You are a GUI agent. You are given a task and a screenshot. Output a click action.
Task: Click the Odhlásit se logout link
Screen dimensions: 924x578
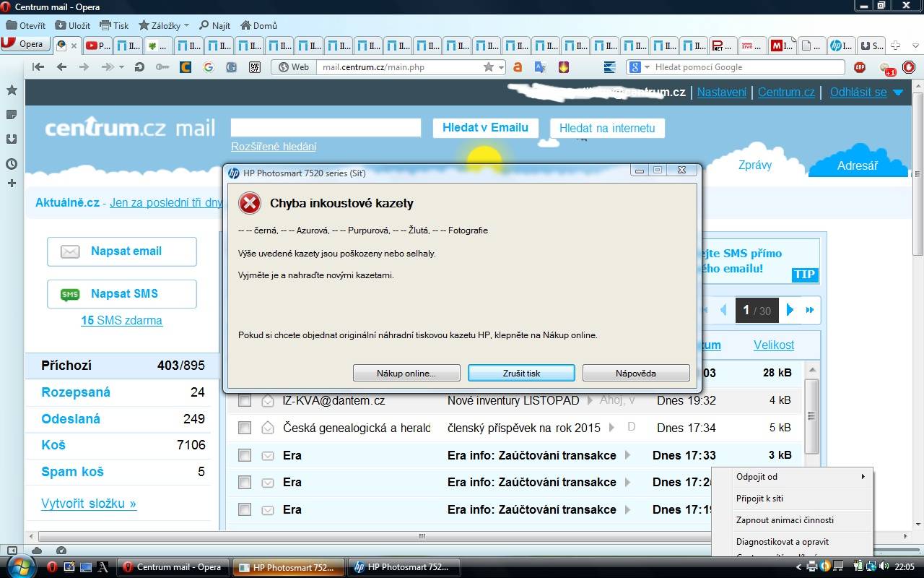point(858,92)
